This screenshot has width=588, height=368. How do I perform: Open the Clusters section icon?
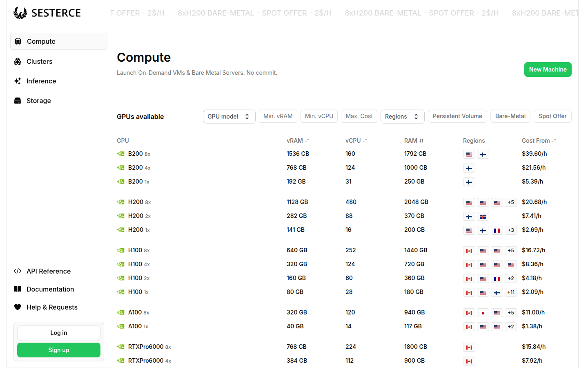[18, 61]
